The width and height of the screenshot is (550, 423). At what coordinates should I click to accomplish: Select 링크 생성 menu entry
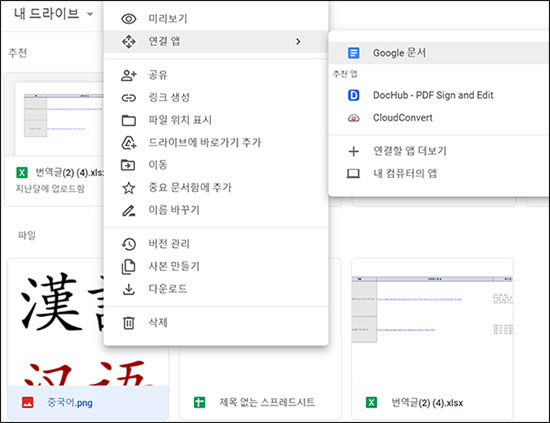[x=216, y=98]
